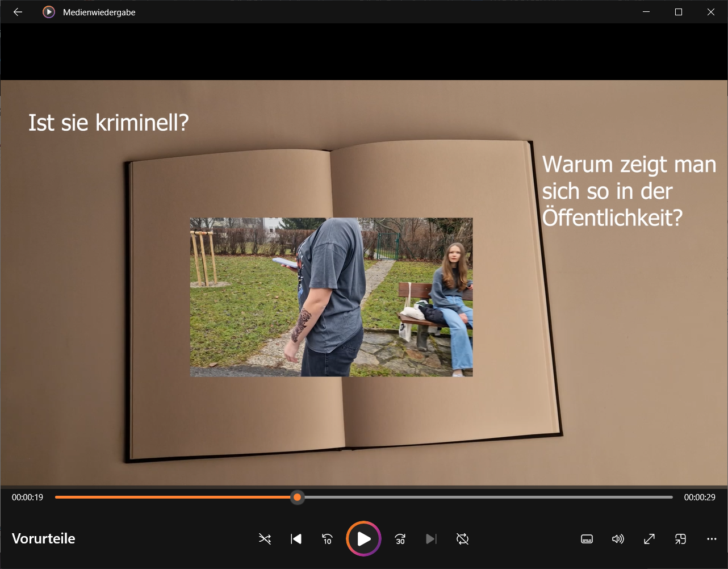The height and width of the screenshot is (569, 728).
Task: Click the Vorurteile media title
Action: (x=44, y=539)
